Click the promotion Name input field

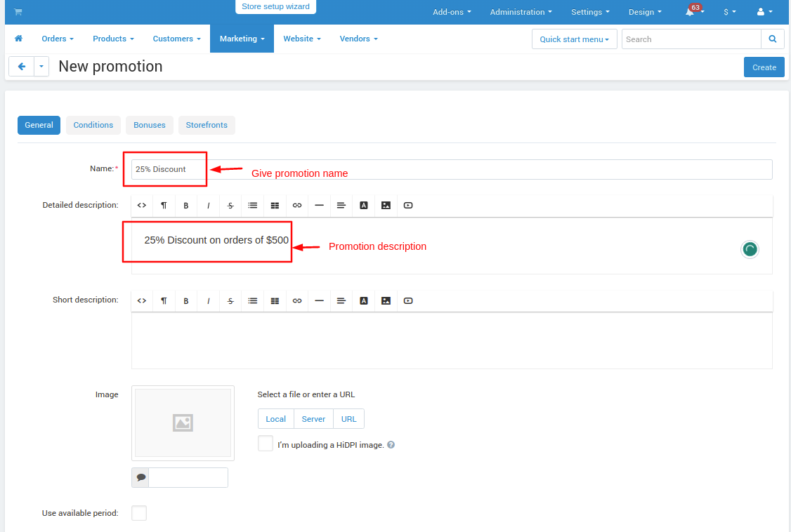pyautogui.click(x=451, y=169)
